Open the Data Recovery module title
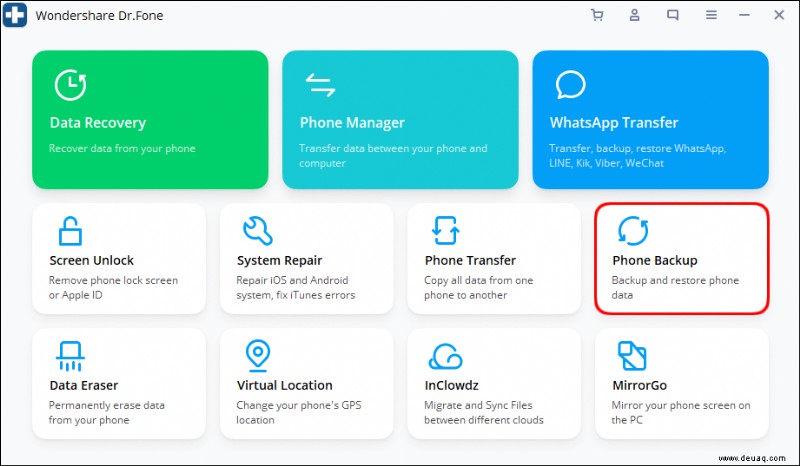The width and height of the screenshot is (800, 466). pyautogui.click(x=98, y=123)
